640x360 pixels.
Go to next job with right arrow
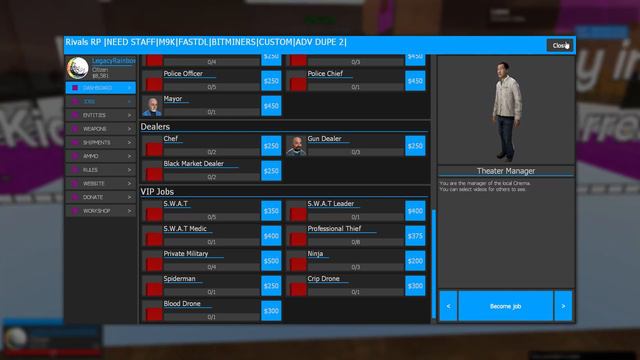tap(563, 306)
